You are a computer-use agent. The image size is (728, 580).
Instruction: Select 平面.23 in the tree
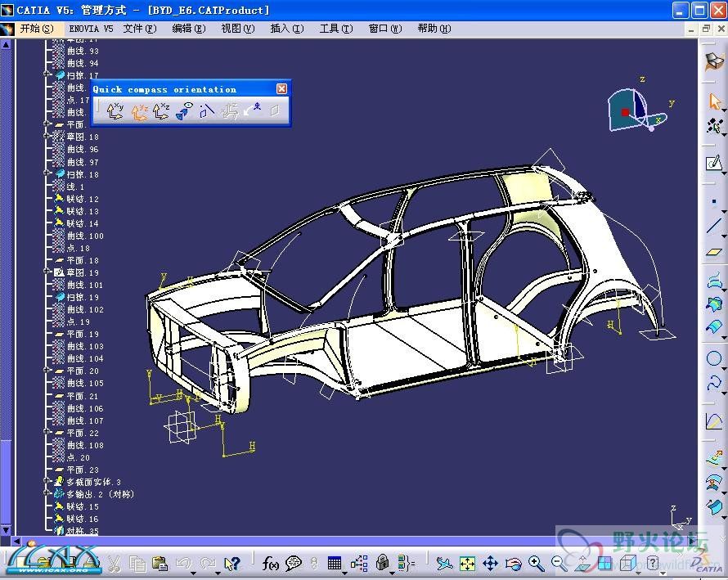[x=83, y=470]
